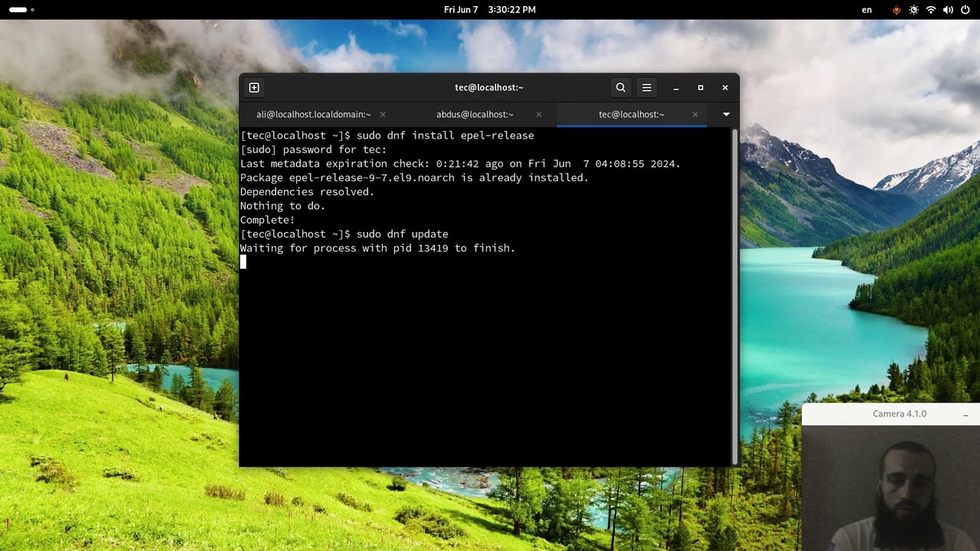
Task: Open the terminal hamburger menu
Action: click(x=647, y=87)
